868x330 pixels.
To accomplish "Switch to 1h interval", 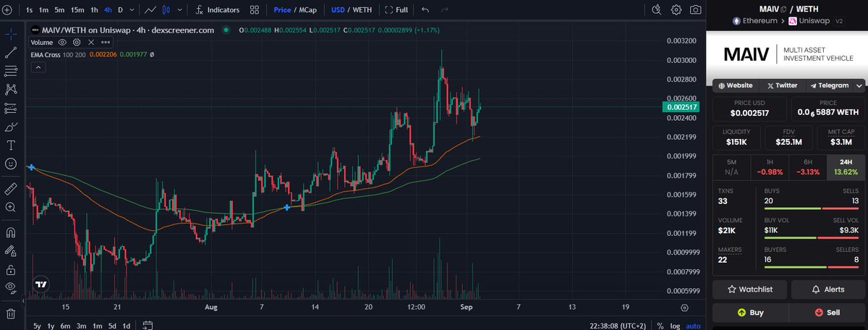I will coord(94,10).
